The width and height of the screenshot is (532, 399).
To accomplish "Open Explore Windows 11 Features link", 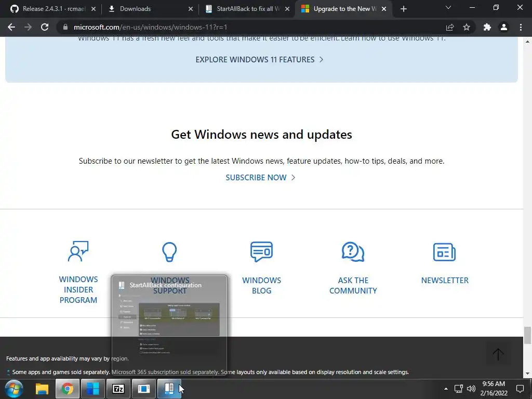I will 260,60.
